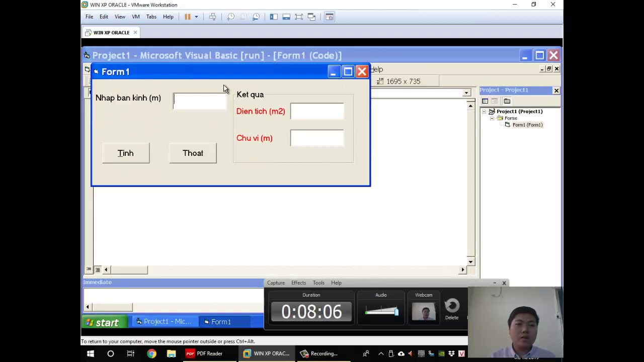This screenshot has height=362, width=644.
Task: Minimize the recorder toolbar window
Action: 495,283
